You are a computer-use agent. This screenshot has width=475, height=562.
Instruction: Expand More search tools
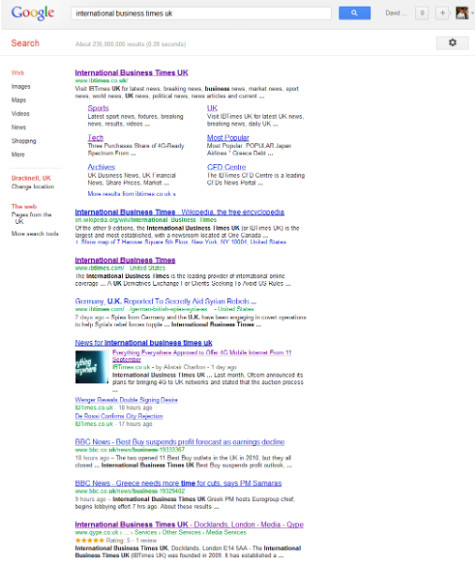pos(35,233)
